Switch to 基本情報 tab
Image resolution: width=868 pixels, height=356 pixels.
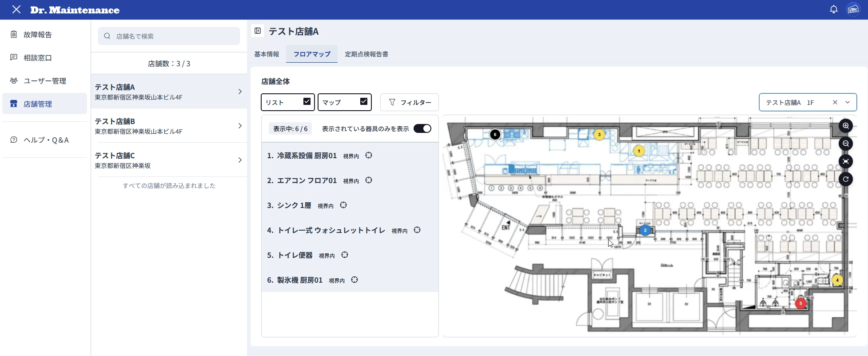pos(267,54)
